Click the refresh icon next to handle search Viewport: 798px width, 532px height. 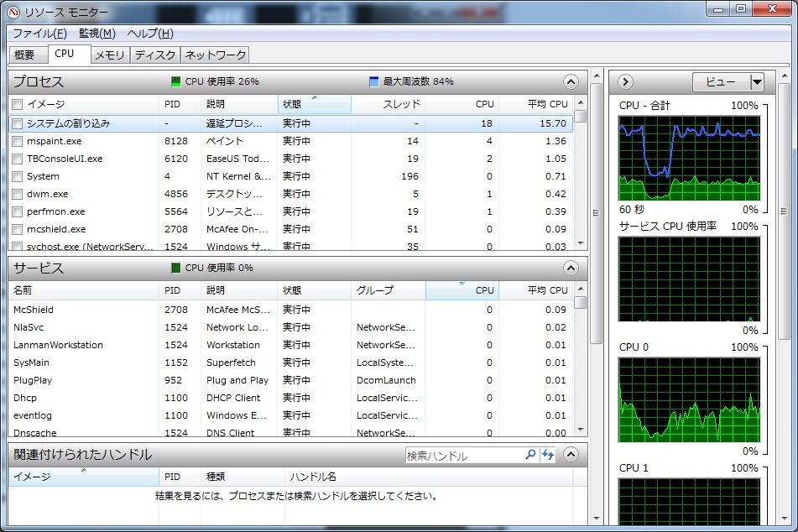pos(548,454)
